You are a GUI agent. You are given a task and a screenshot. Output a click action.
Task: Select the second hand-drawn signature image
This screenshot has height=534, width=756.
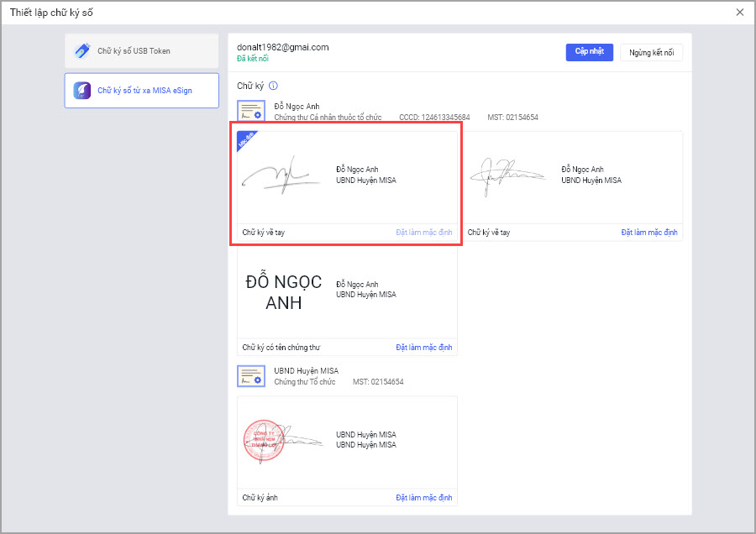[x=508, y=177]
